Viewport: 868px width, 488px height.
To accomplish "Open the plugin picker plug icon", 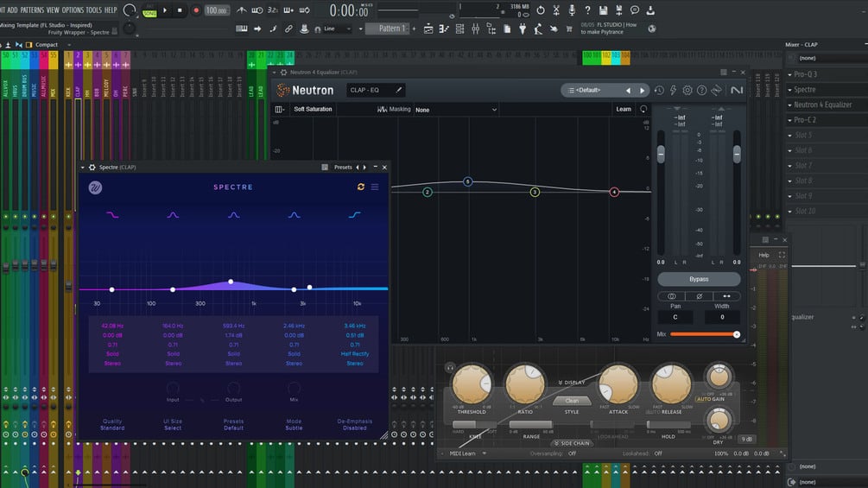I will pyautogui.click(x=523, y=29).
